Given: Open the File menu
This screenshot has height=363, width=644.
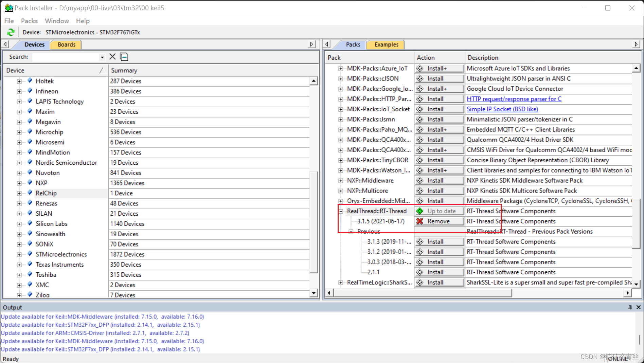Looking at the screenshot, I should [9, 21].
